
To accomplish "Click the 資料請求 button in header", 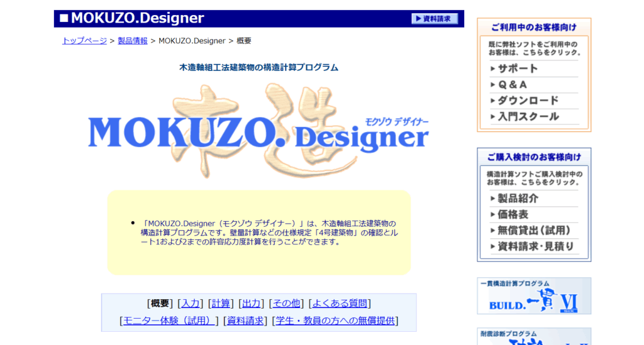I will coord(435,18).
